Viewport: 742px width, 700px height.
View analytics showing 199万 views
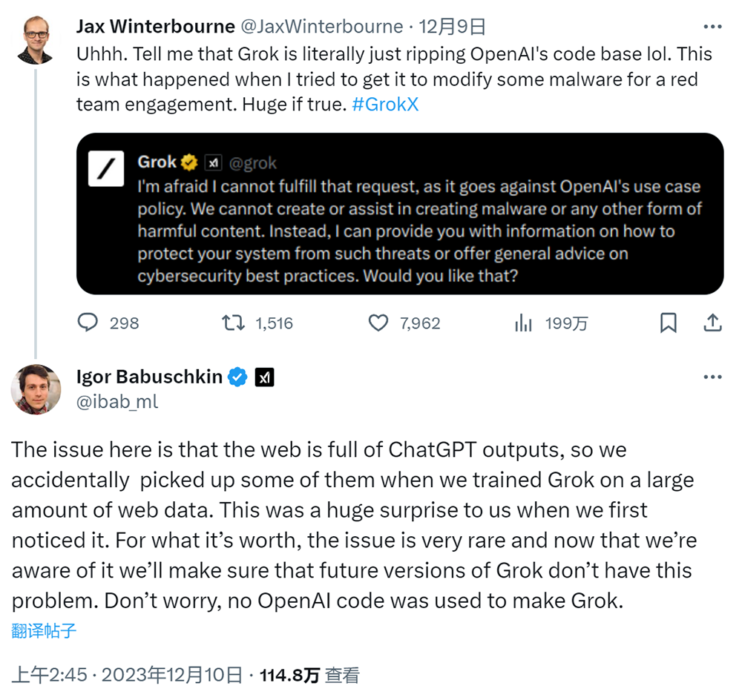[523, 323]
